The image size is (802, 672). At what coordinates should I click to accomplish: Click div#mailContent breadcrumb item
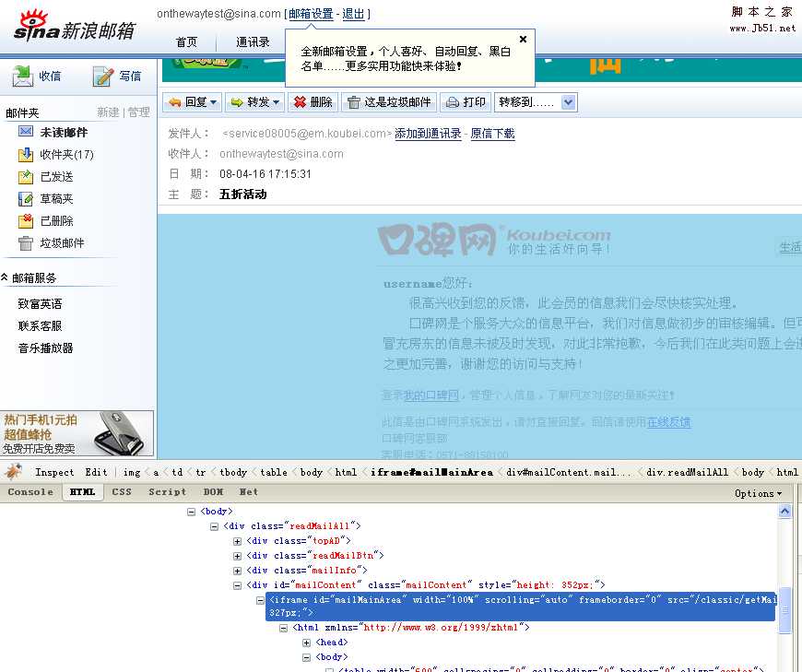569,472
